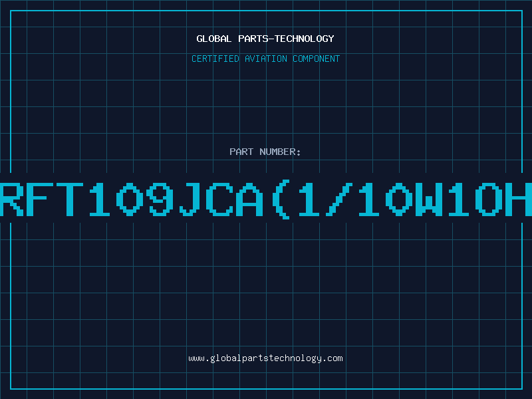Viewport: 532px width, 399px height.
Task: Click the large W in the part number
Action: click(x=430, y=199)
